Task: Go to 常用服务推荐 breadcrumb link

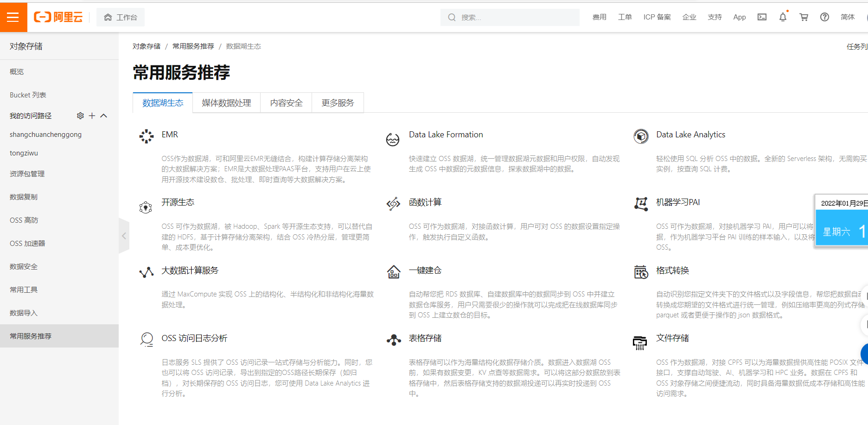Action: [193, 46]
